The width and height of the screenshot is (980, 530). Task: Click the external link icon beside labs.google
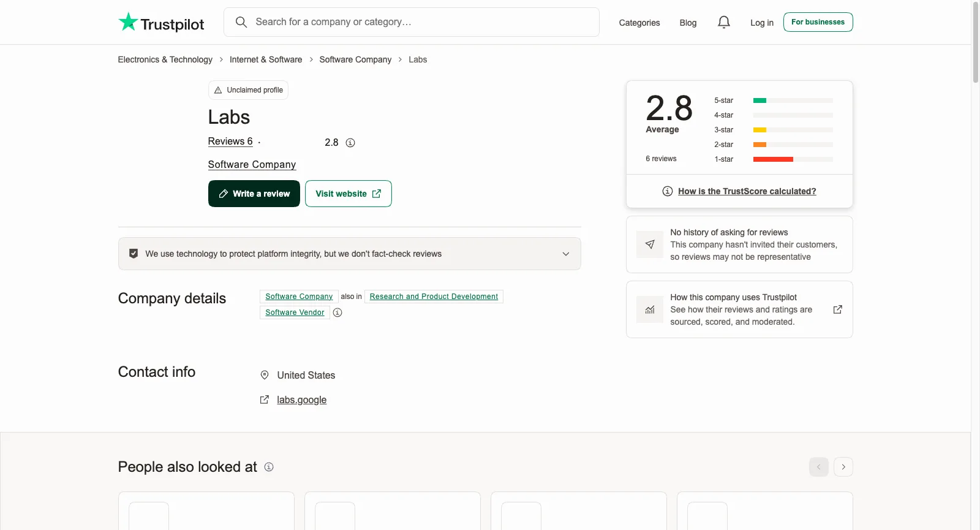point(265,399)
